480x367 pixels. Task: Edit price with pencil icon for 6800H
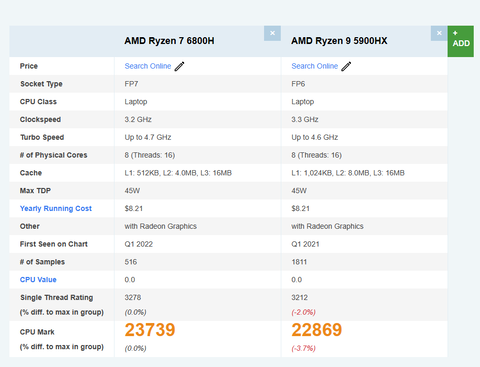[179, 66]
